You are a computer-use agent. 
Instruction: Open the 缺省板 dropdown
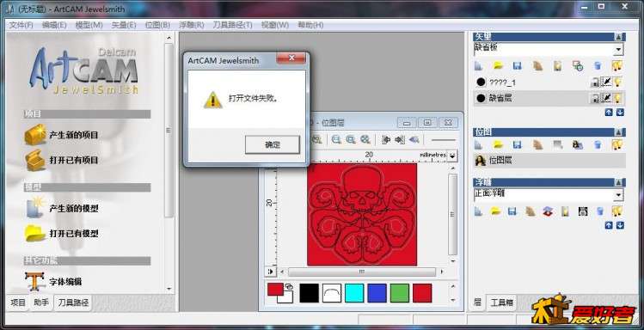618,50
